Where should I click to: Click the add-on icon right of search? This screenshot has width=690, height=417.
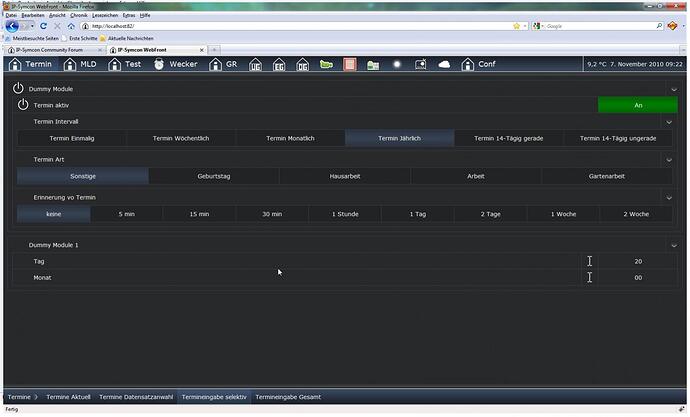tap(672, 26)
